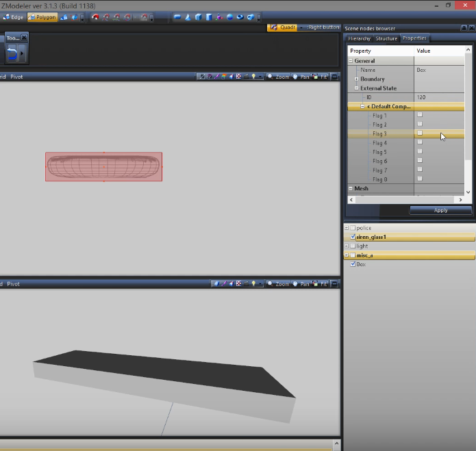Click the helper axis primitive icon
The image size is (476, 451).
219,17
